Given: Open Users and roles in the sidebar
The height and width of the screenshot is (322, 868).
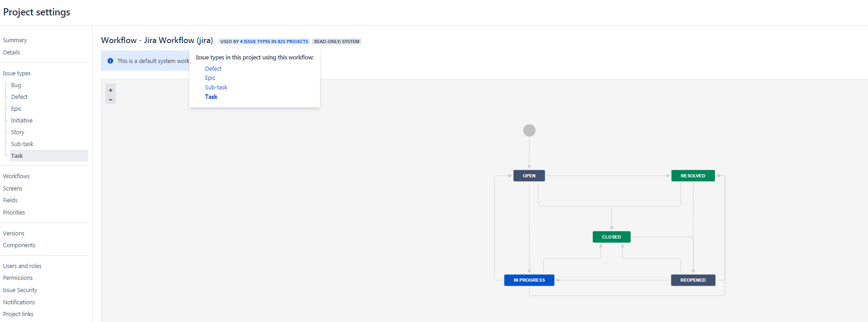Looking at the screenshot, I should click(x=22, y=266).
